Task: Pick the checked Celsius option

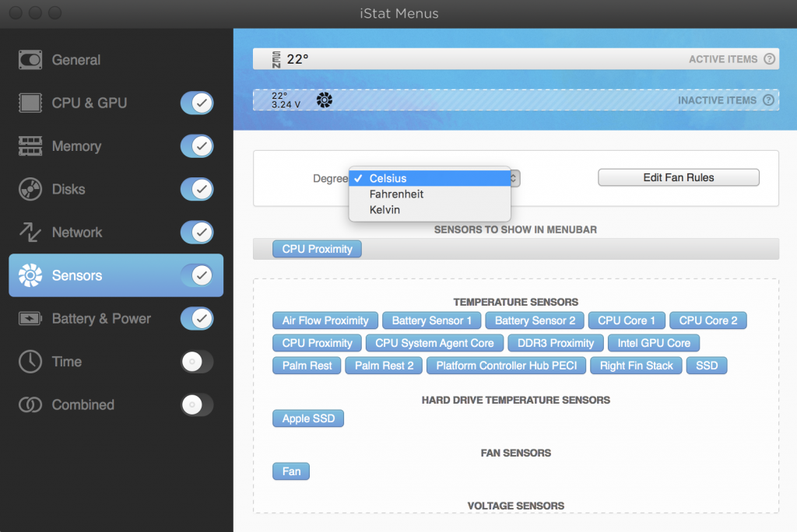Action: [x=388, y=179]
